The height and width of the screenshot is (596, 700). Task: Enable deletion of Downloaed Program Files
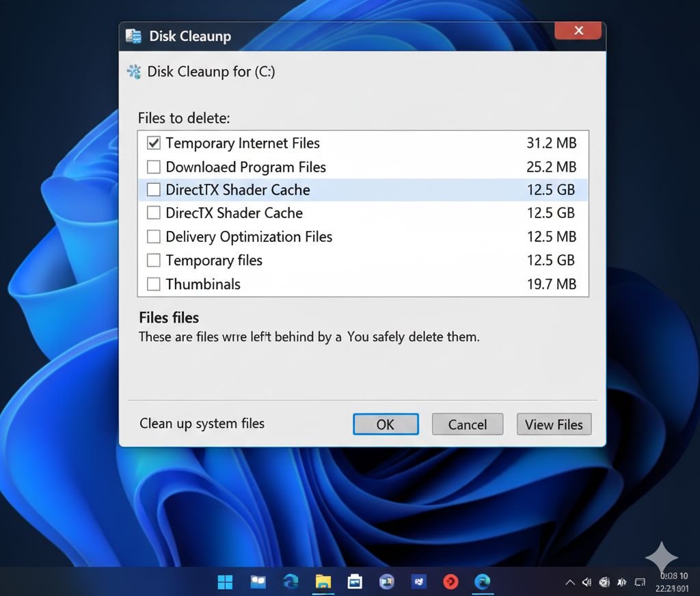pos(153,166)
